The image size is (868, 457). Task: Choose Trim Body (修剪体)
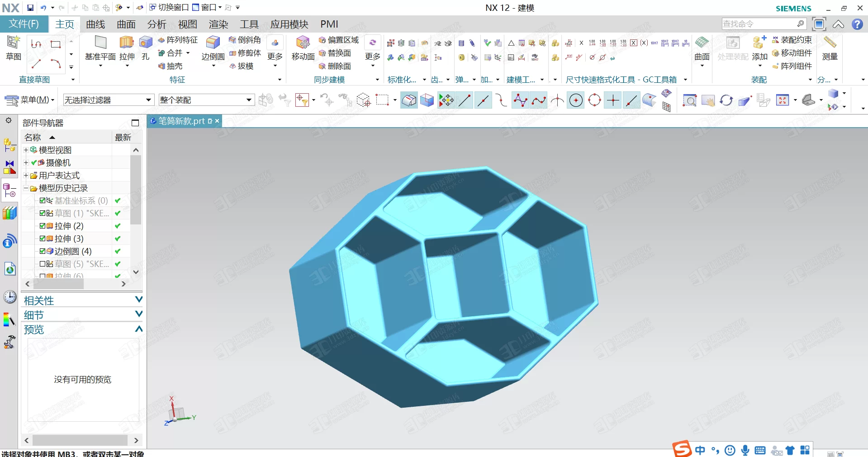point(245,53)
